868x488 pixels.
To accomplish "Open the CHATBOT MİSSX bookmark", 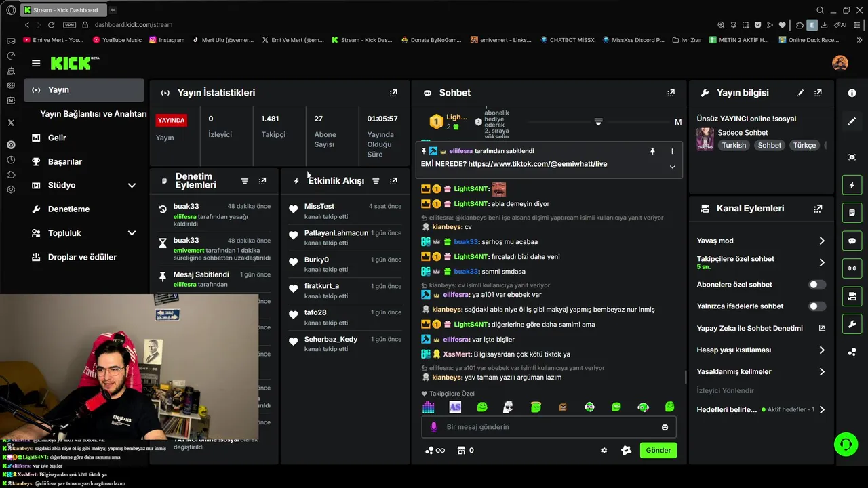I will pyautogui.click(x=567, y=40).
